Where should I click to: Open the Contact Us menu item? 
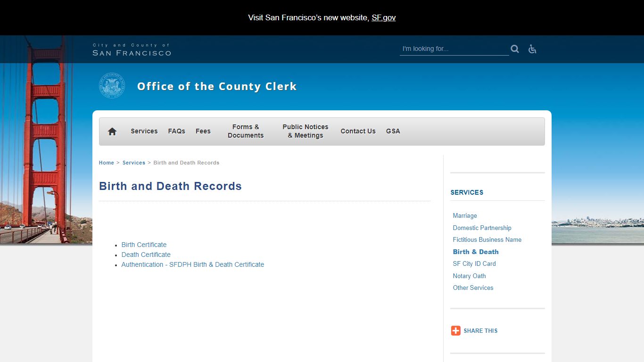pos(358,131)
